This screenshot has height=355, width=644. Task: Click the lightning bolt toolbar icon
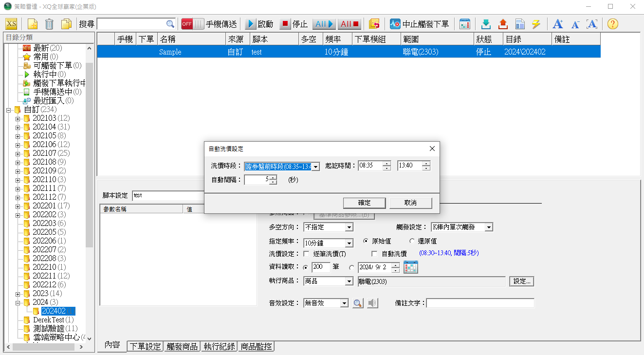pyautogui.click(x=536, y=24)
